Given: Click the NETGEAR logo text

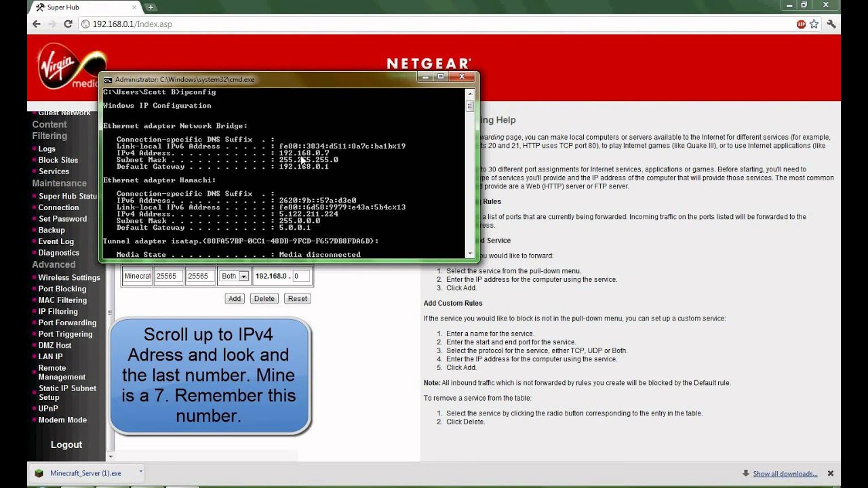Looking at the screenshot, I should pos(429,64).
